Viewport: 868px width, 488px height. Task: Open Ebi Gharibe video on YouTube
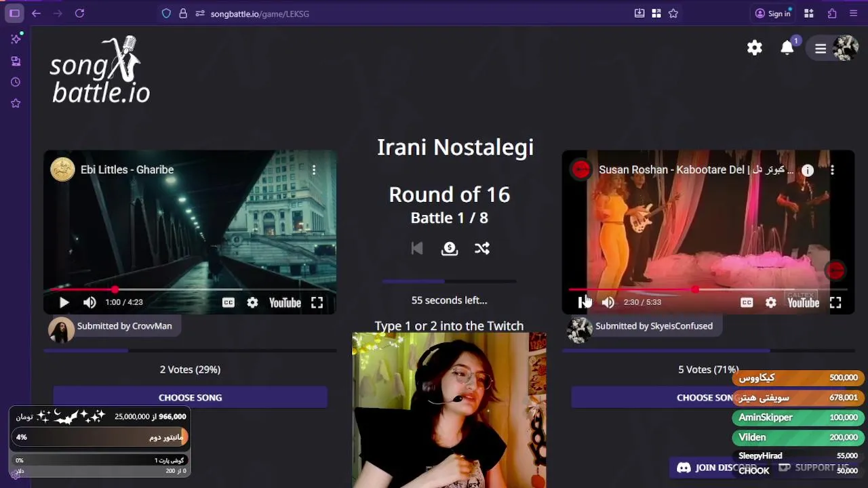point(285,303)
